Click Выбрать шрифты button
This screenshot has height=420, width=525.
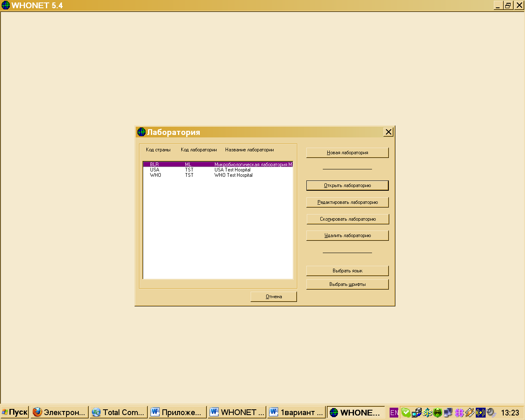(347, 284)
